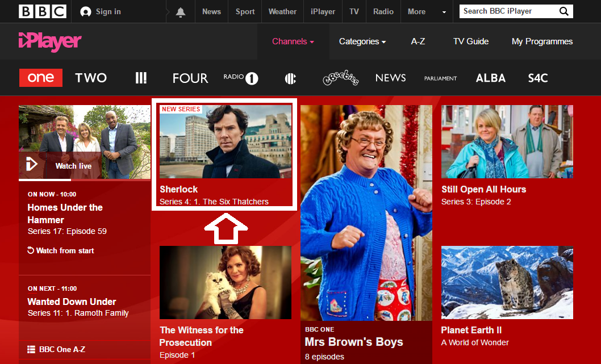The width and height of the screenshot is (601, 364).
Task: Expand the More dropdown arrow
Action: 444,12
